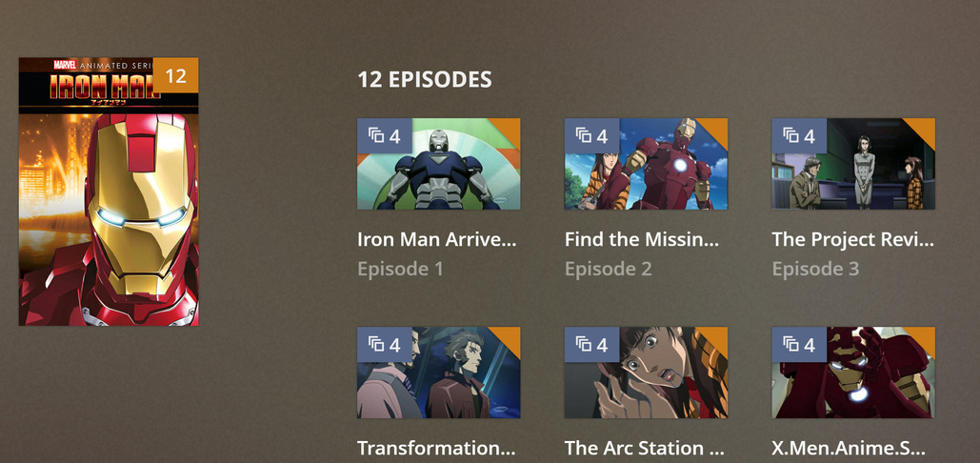This screenshot has height=463, width=980.
Task: Open the X.Men.Anime.S... episode thumbnail
Action: (x=853, y=372)
